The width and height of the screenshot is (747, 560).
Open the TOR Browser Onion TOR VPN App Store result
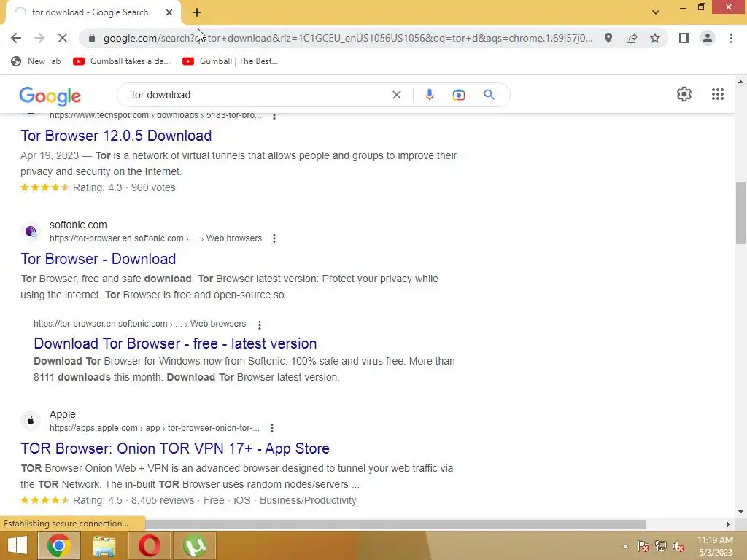pyautogui.click(x=175, y=448)
